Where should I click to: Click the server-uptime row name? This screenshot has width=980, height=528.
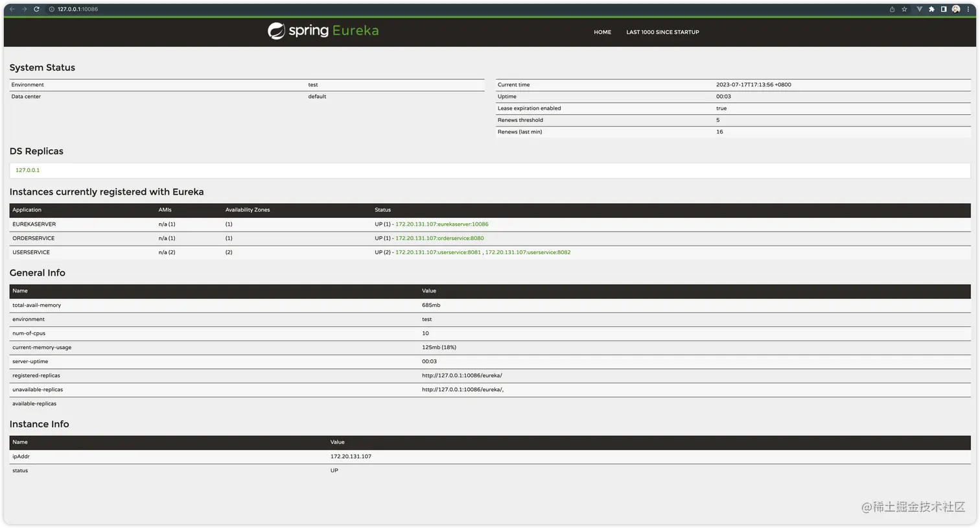[x=30, y=361]
